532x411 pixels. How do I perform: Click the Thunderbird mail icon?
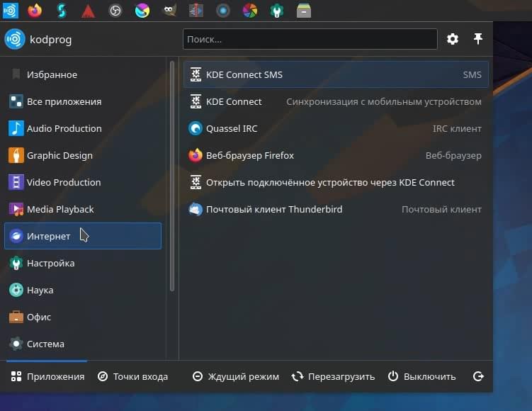196,209
